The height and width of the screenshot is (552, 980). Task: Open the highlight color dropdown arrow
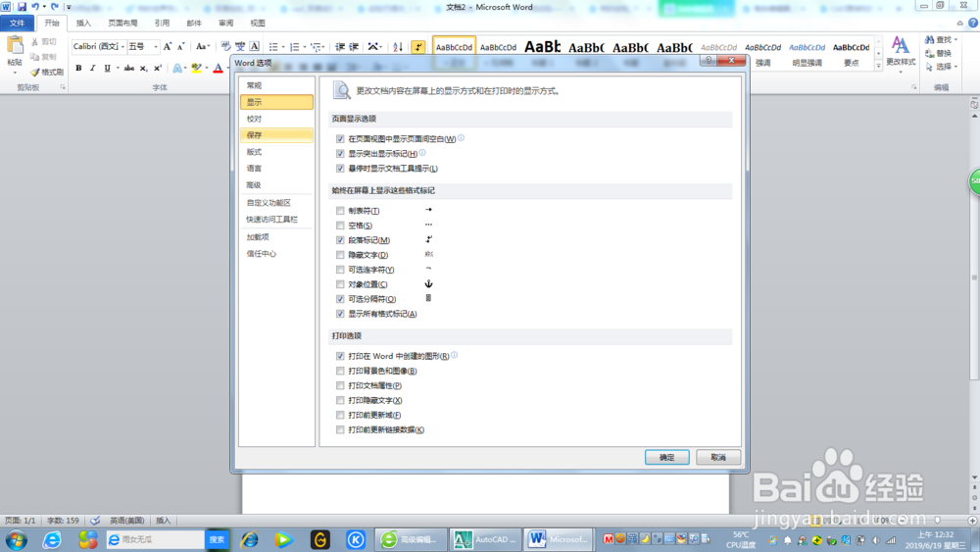[207, 68]
